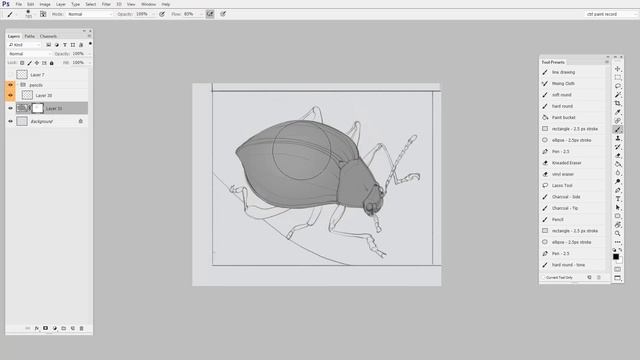Toggle lock transparent pixels
The width and height of the screenshot is (640, 360).
[22, 63]
